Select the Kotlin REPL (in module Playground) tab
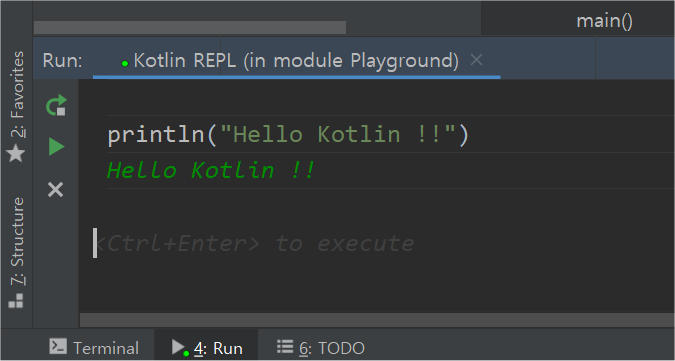This screenshot has height=361, width=675. point(296,60)
